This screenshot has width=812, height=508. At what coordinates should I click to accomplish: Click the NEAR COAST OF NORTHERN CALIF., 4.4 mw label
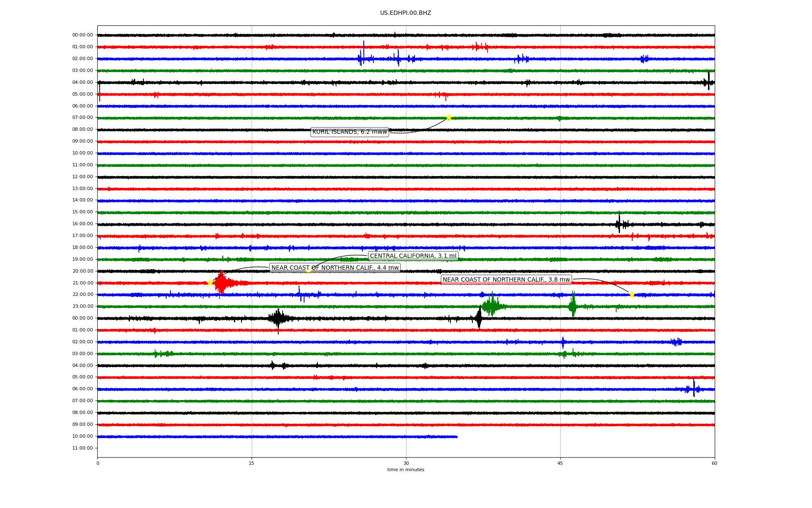pos(335,268)
